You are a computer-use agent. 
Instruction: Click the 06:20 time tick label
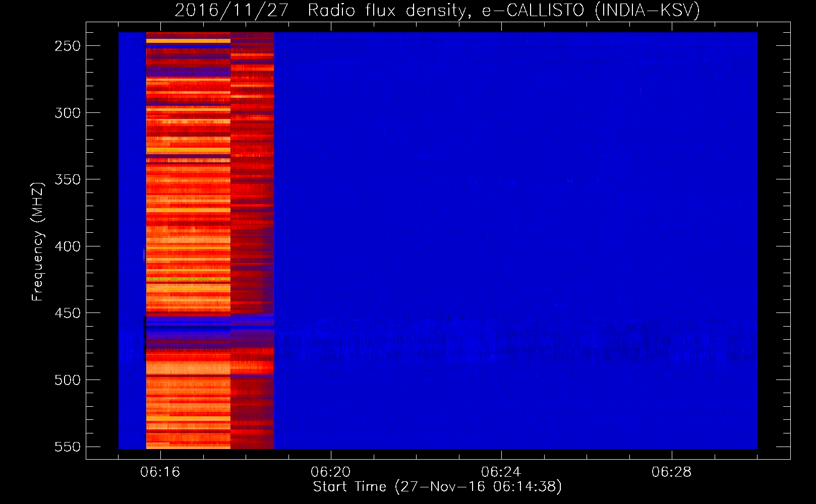[330, 472]
